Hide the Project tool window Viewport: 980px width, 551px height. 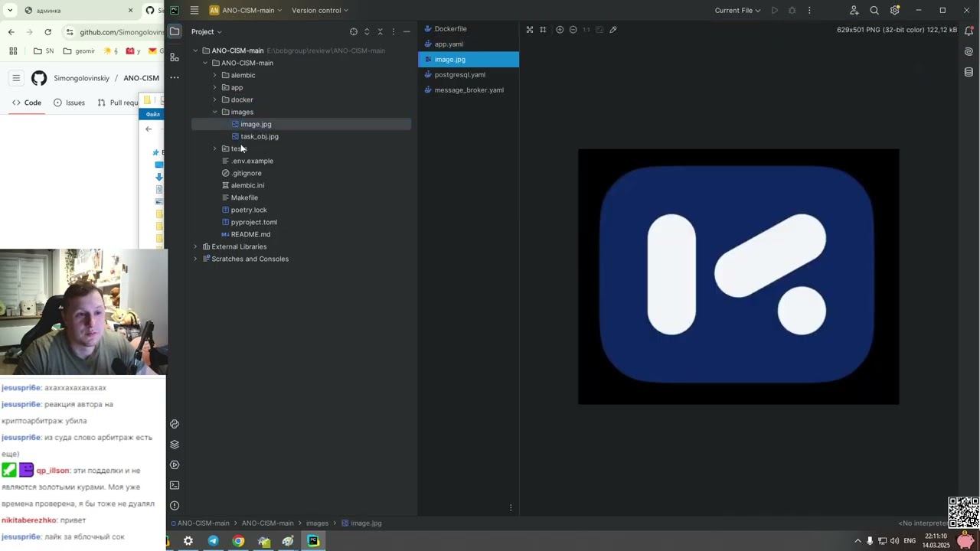pyautogui.click(x=407, y=31)
